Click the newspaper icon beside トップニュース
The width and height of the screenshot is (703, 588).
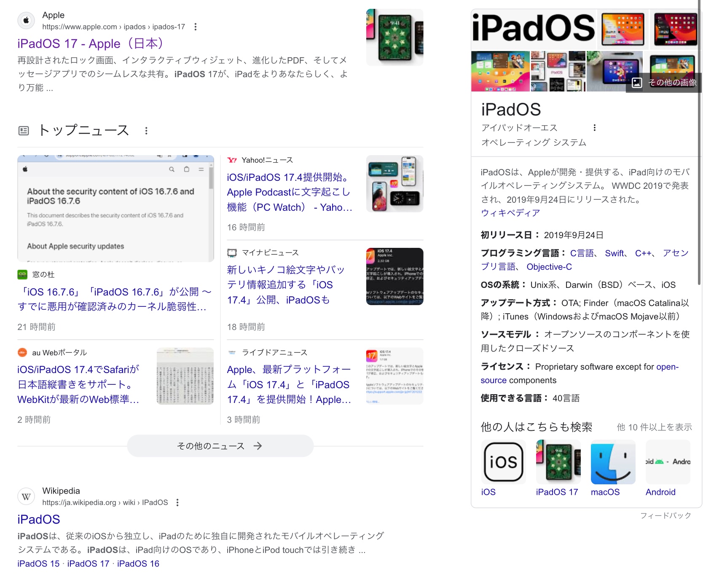24,131
